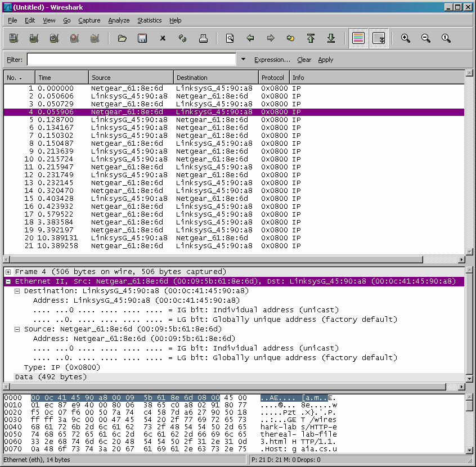Collapse the Ethernet II tree node
476x467 pixels.
8,281
